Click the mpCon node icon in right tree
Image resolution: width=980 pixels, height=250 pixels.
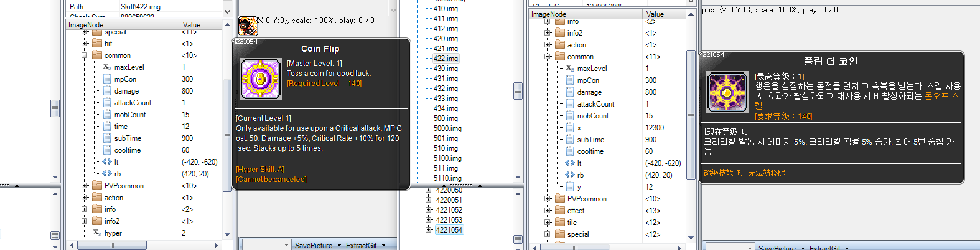[x=570, y=80]
